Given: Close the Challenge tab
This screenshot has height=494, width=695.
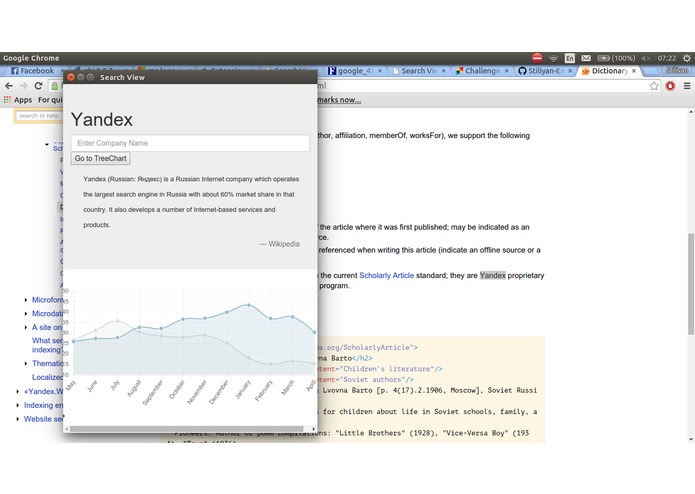Looking at the screenshot, I should pos(507,71).
